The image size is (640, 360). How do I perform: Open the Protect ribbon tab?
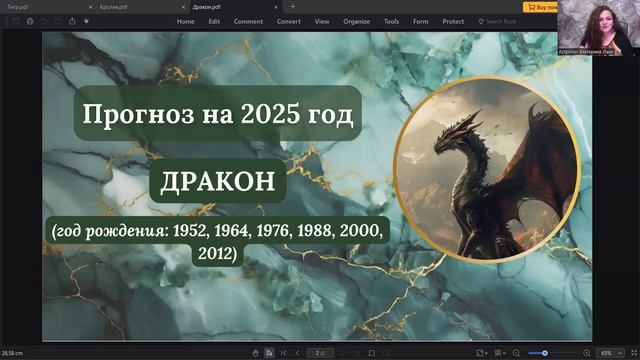pyautogui.click(x=453, y=22)
